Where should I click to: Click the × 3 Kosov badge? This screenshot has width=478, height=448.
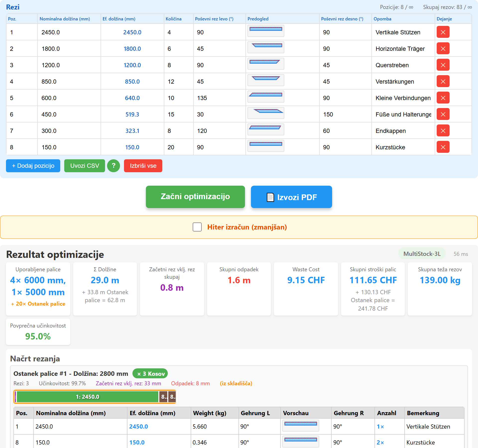[x=150, y=374]
